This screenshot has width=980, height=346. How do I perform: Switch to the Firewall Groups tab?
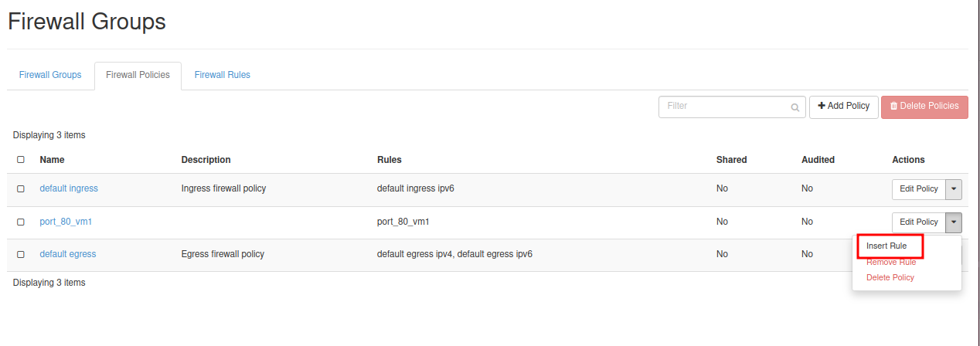50,76
